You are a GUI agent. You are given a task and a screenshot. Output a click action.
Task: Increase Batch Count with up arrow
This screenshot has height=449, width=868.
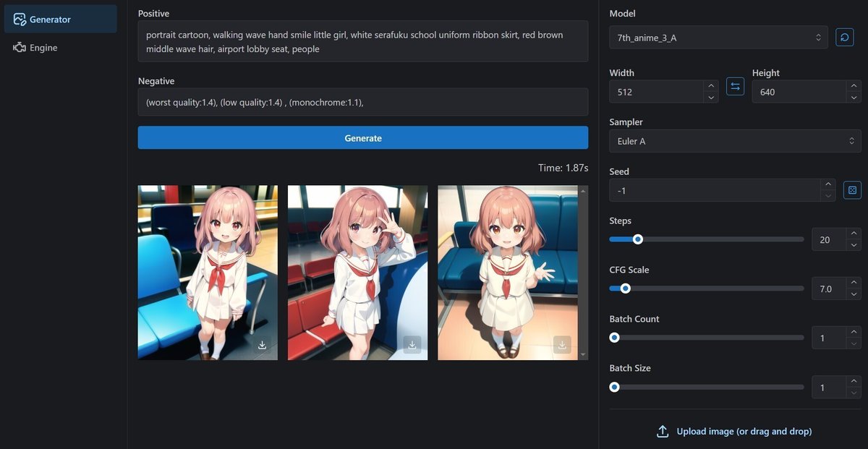(x=854, y=332)
